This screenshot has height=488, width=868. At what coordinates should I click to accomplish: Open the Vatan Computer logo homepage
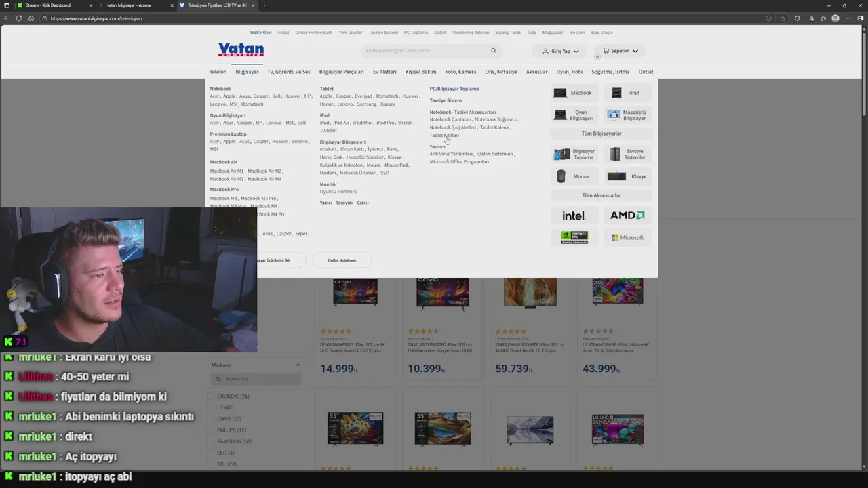[x=241, y=50]
